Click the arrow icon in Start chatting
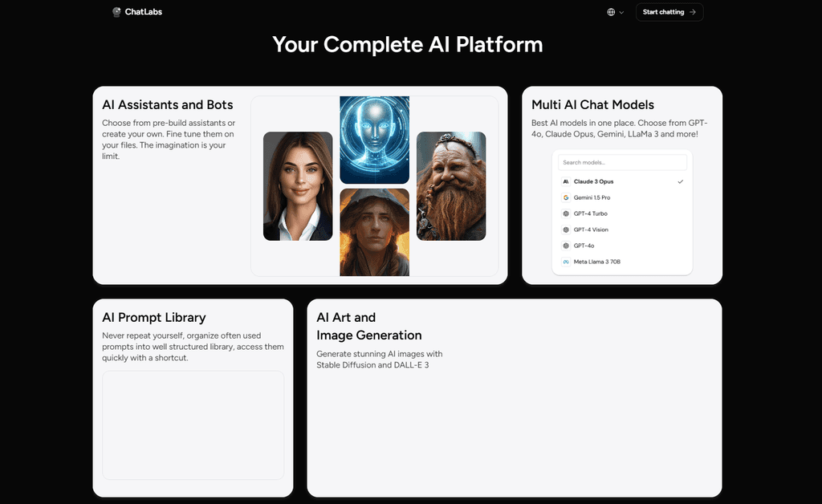 [692, 12]
